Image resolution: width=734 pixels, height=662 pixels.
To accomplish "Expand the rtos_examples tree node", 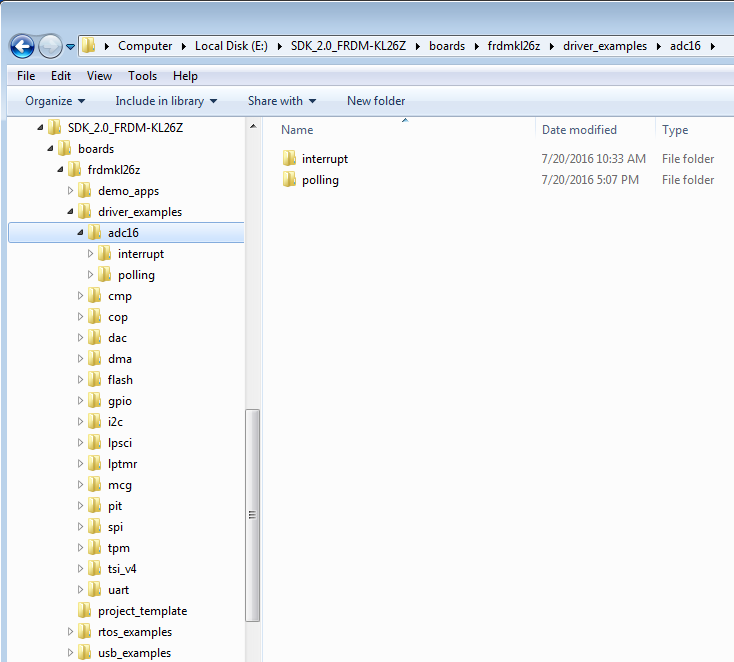I will (70, 632).
